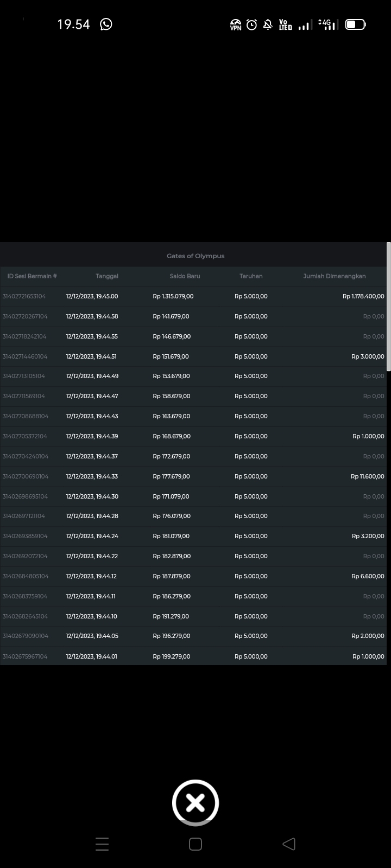
Task: Open session ID 31402721653104
Action: pos(24,296)
